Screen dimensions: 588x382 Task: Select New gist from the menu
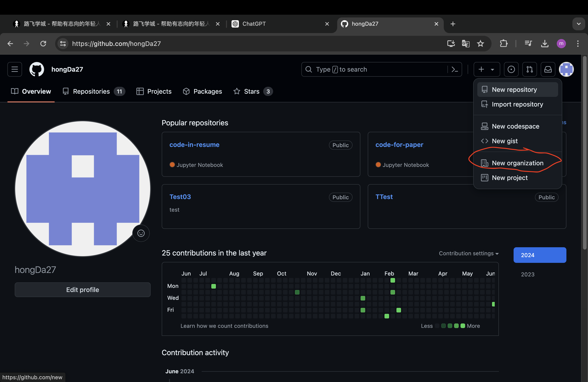pyautogui.click(x=517, y=141)
